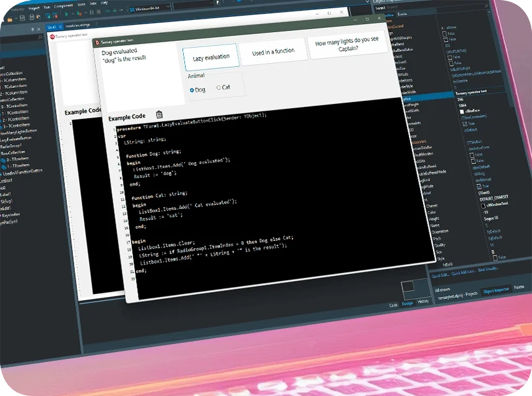Click the Run Without Debugging icon

79,13
